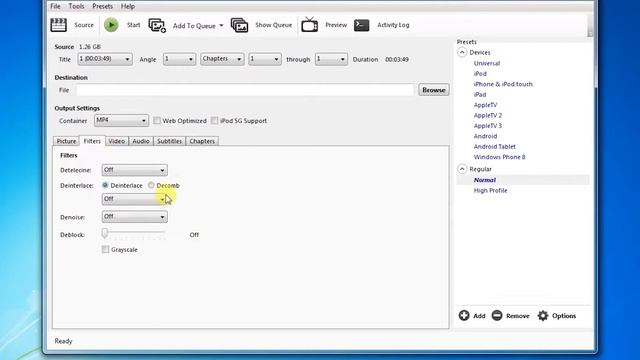Open the Denoise dropdown

(x=134, y=217)
